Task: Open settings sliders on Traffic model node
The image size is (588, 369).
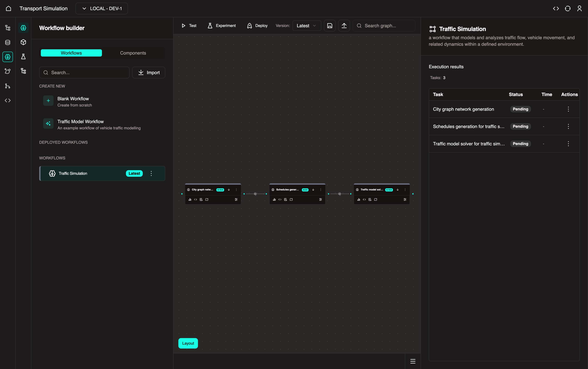Action: click(x=405, y=200)
